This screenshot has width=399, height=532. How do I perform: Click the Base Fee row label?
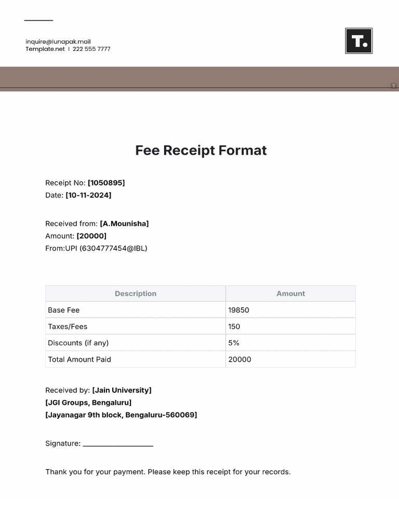click(x=63, y=310)
